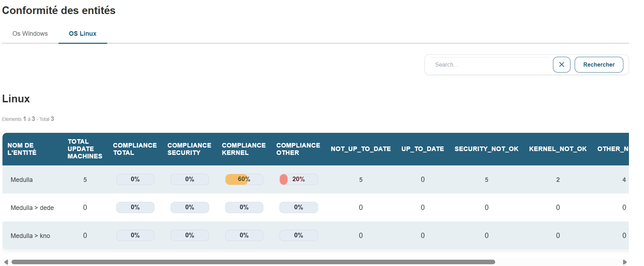Screen dimensions: 644x266
Task: Switch to the Os Windows tab
Action: click(30, 34)
